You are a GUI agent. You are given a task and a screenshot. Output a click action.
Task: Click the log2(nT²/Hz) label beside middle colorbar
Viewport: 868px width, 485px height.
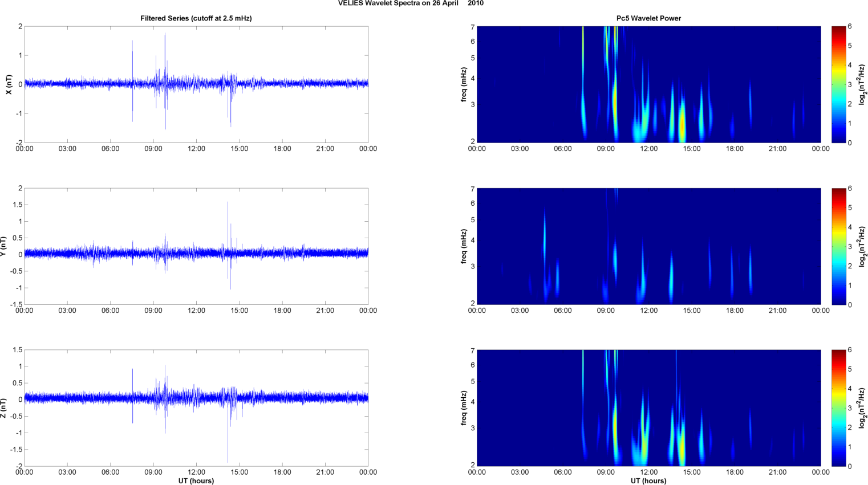(863, 246)
